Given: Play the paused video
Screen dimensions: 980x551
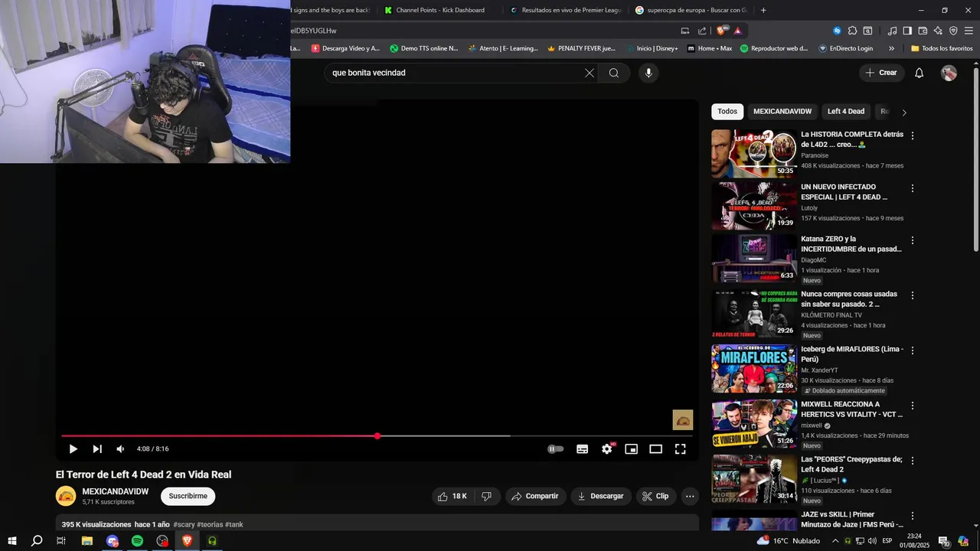Looking at the screenshot, I should point(73,449).
